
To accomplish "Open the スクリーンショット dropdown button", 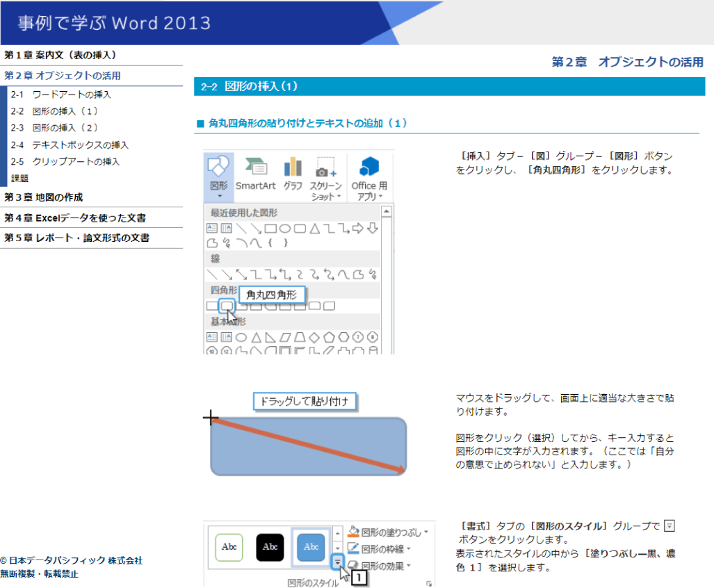I will coord(325,179).
